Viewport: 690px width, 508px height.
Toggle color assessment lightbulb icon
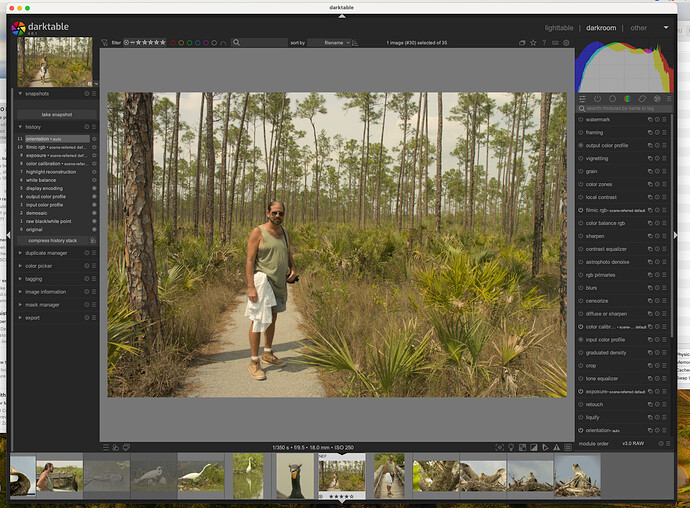coord(511,447)
